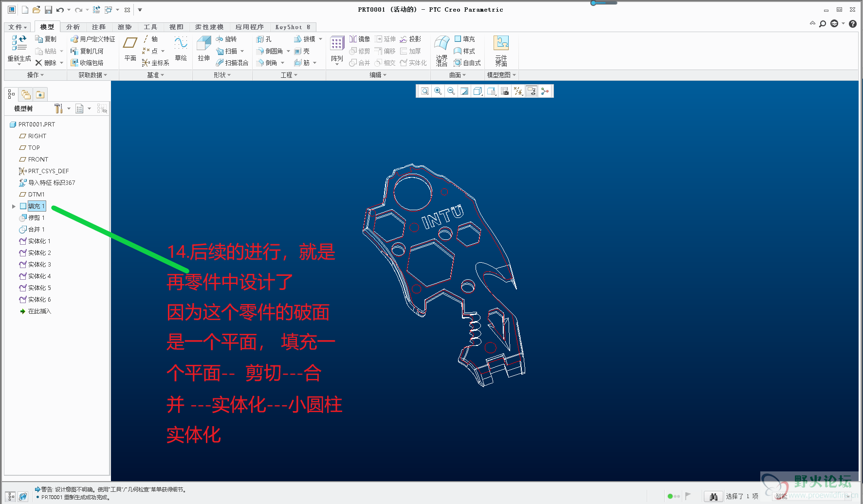The image size is (863, 504).
Task: Select the 自由式 (Freestyle) tool
Action: click(467, 63)
